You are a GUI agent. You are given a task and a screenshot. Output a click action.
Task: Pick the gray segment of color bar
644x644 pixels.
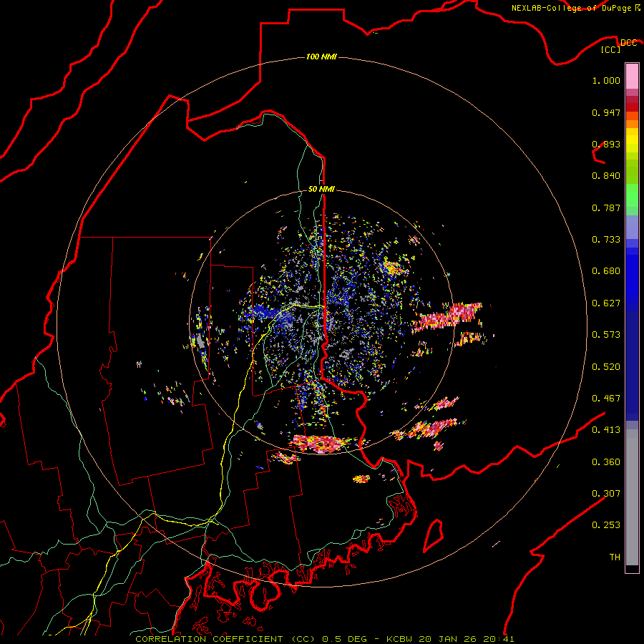coord(632,497)
